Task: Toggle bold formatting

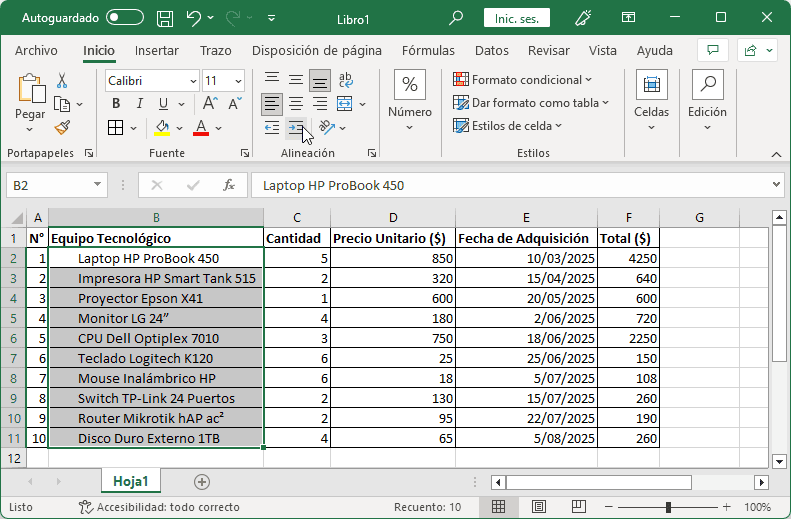Action: (x=116, y=103)
